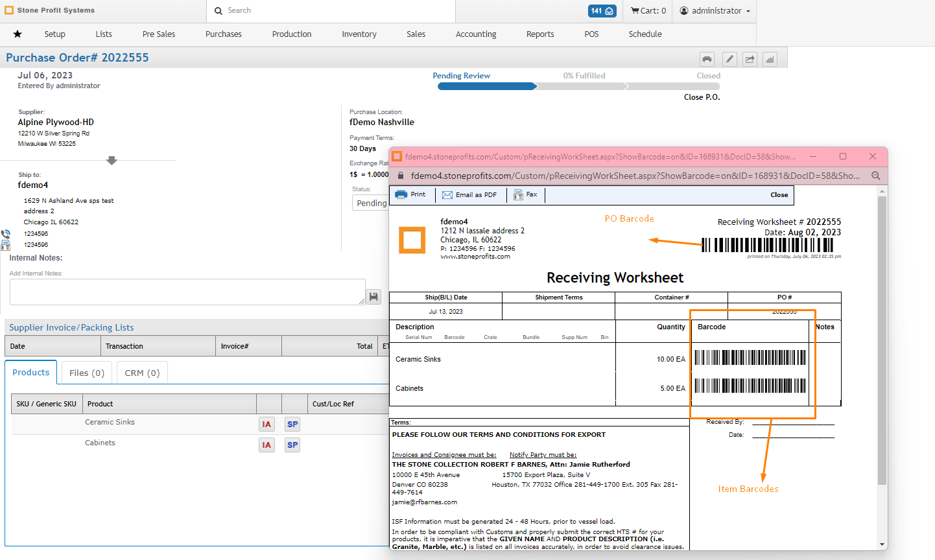Screen dimensions: 935x560
Task: Click Print in the Receiving Worksheet toolbar
Action: tap(410, 194)
